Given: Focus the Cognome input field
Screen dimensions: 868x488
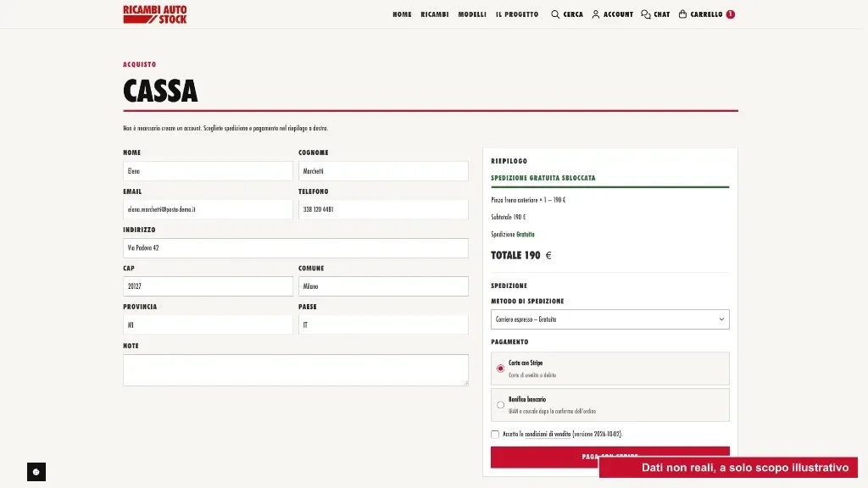Looking at the screenshot, I should [x=383, y=171].
